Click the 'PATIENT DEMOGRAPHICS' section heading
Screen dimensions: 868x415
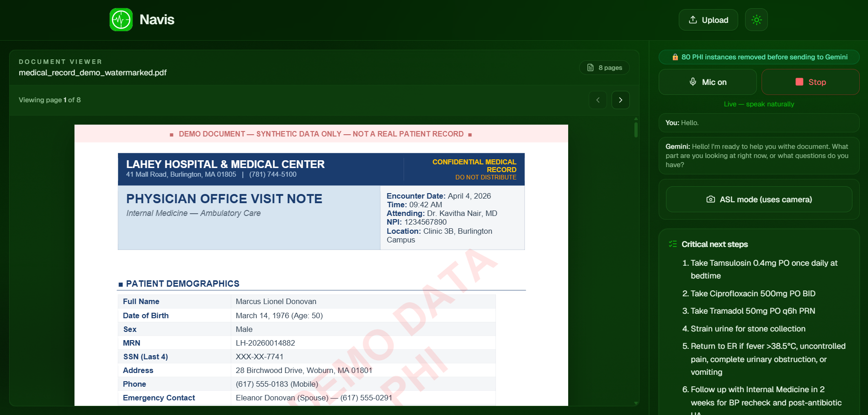pos(183,284)
